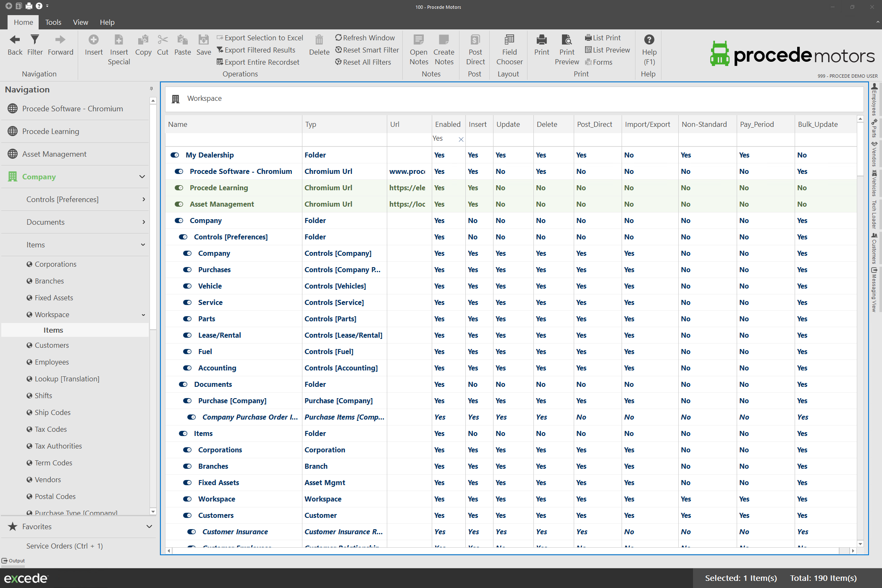The width and height of the screenshot is (882, 588).
Task: Collapse the Company navigation section chevron
Action: point(142,177)
